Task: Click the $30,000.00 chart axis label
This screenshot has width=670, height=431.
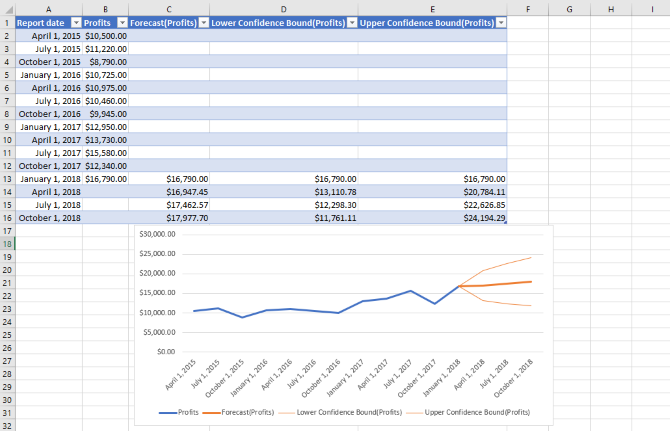Action: [156, 234]
